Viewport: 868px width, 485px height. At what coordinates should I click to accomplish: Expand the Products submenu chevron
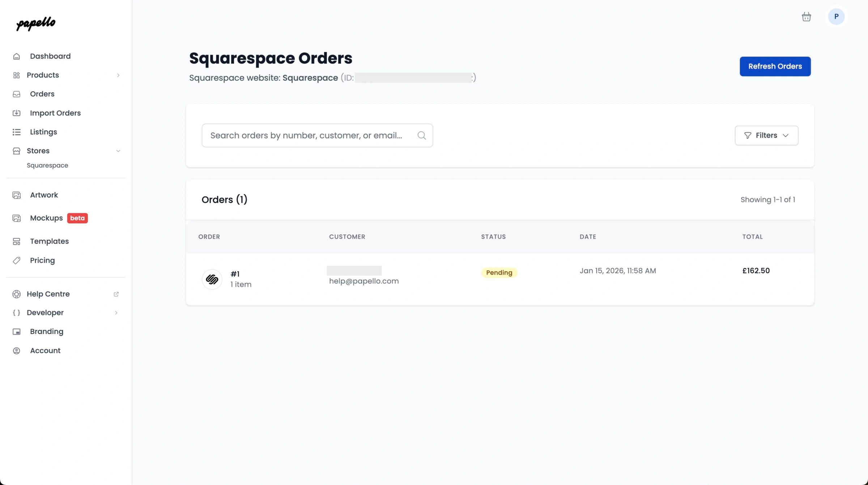(x=118, y=75)
